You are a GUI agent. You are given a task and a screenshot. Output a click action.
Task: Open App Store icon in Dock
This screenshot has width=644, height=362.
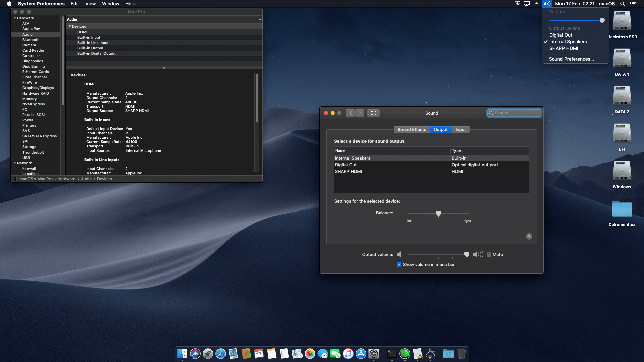click(x=361, y=354)
